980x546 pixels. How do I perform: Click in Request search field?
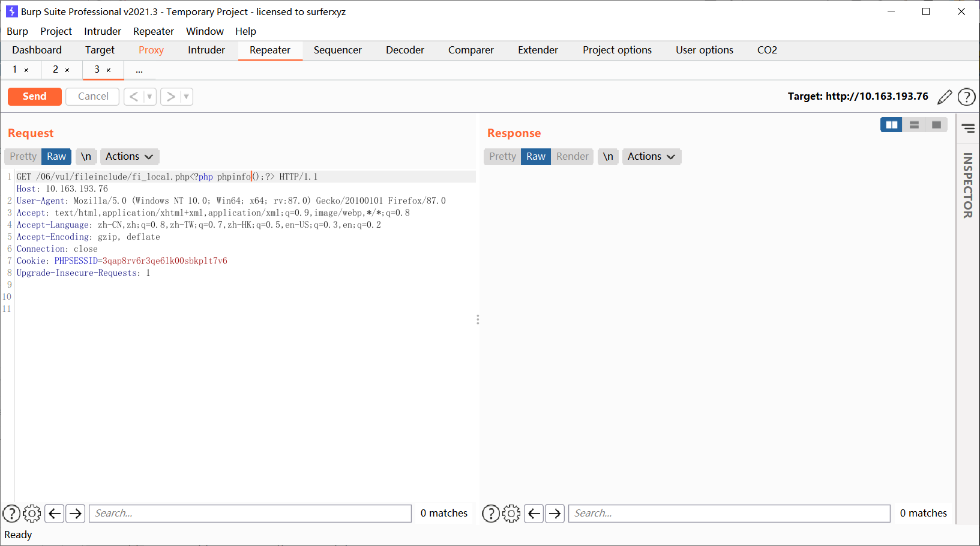coord(250,514)
